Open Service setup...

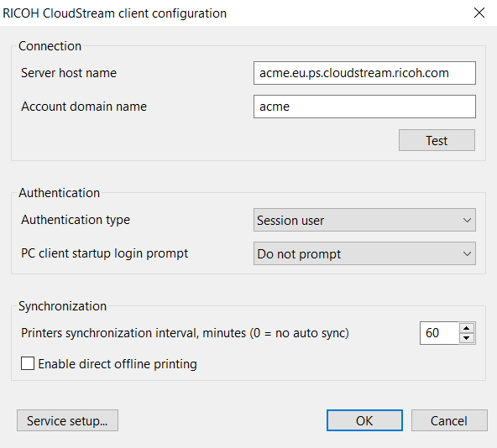[x=67, y=420]
